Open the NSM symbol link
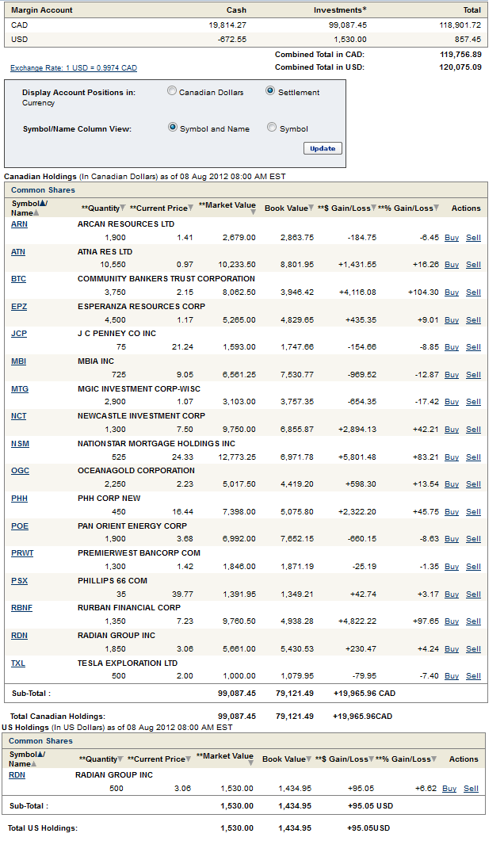Viewport: 504px width, 841px height. (x=20, y=443)
